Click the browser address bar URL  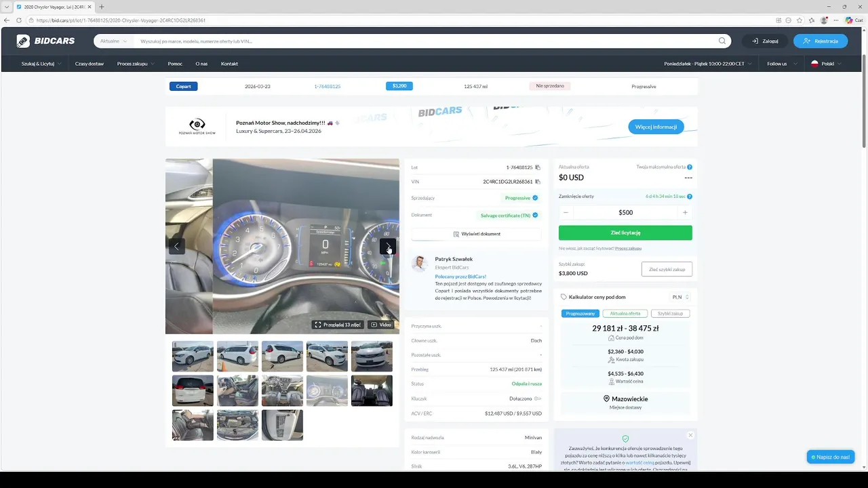[121, 20]
